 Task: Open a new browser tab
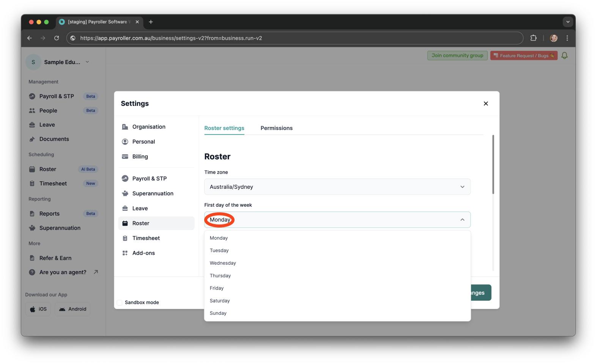click(151, 22)
